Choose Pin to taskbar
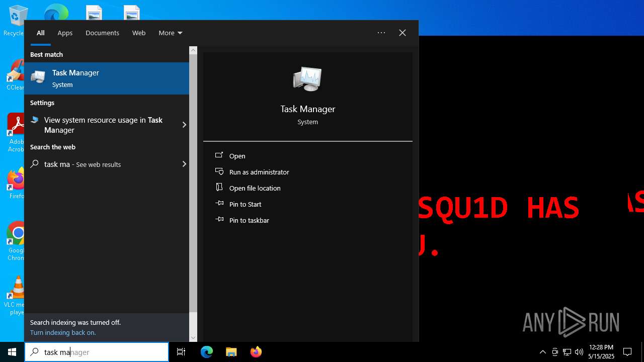The width and height of the screenshot is (644, 362). point(249,220)
